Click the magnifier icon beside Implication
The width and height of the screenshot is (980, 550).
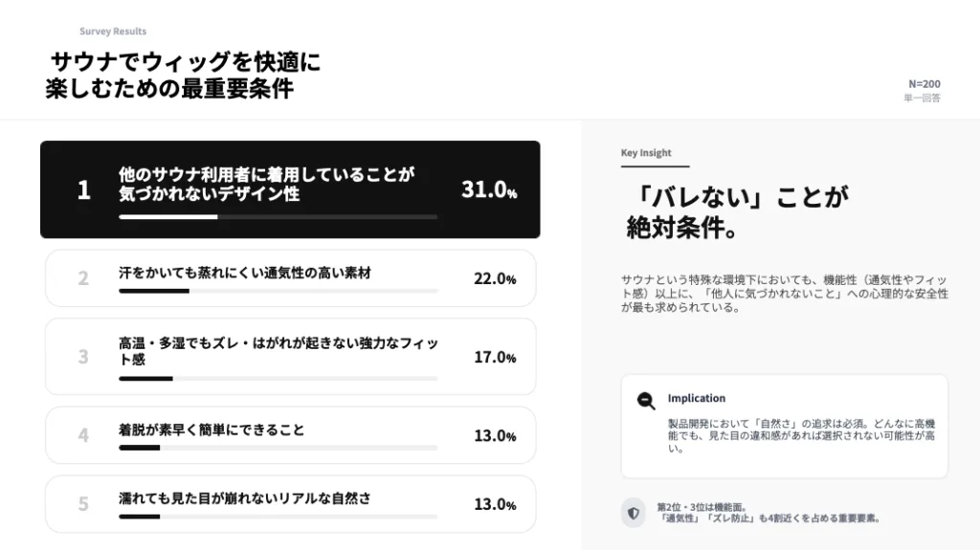coord(647,401)
